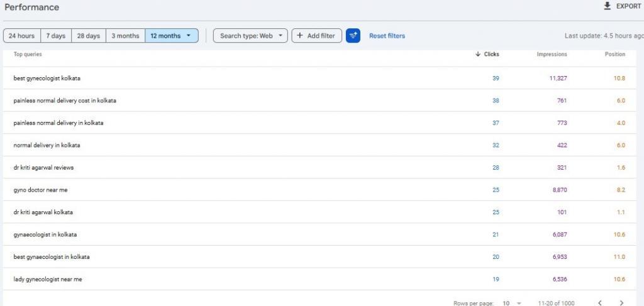Click impressions value 6,087

click(x=560, y=234)
